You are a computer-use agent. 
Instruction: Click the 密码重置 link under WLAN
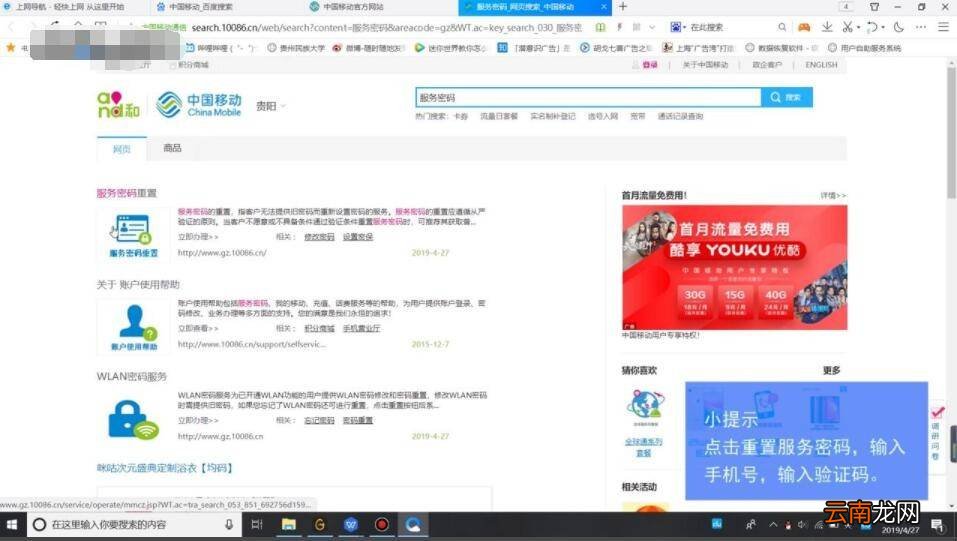click(358, 421)
